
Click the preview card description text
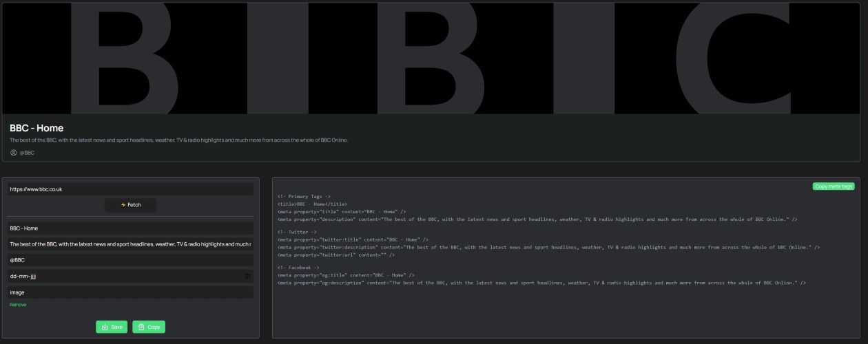[179, 140]
